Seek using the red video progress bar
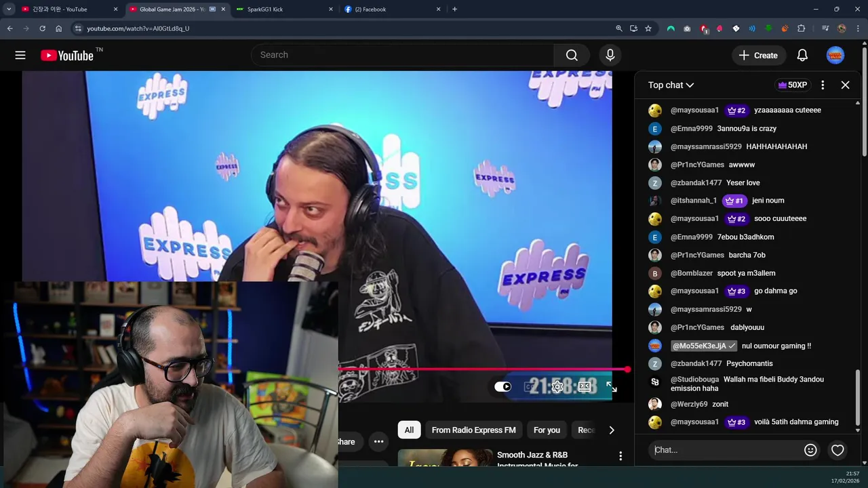868x488 pixels. [x=484, y=370]
